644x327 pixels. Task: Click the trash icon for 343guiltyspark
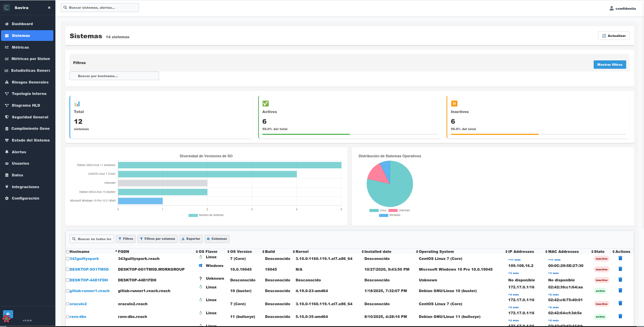(620, 258)
